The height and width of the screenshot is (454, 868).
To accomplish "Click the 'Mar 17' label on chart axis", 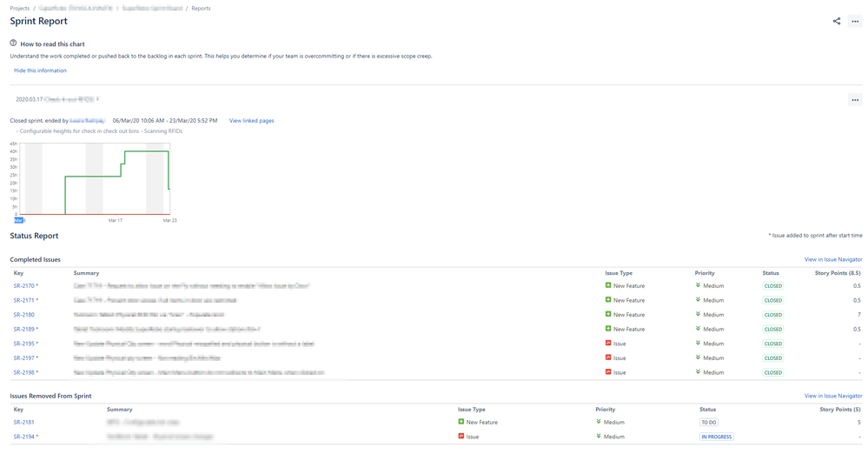I will click(116, 221).
